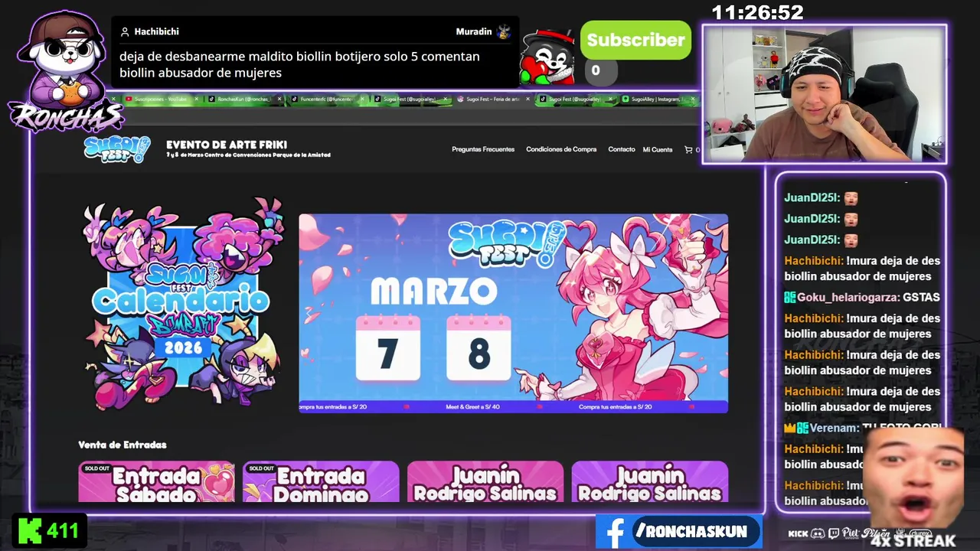Open the Entrada Sábado ticket card
Screen dimensions: 980x551
point(156,482)
